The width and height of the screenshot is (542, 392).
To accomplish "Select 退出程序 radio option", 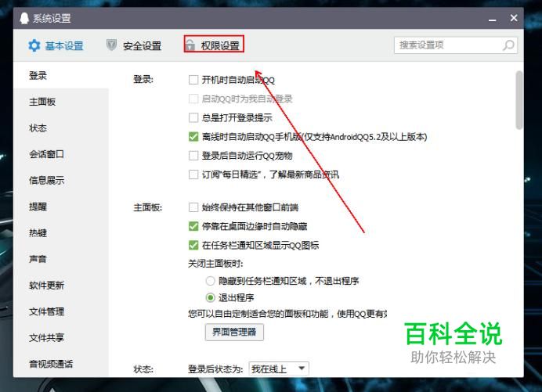I will click(x=210, y=297).
